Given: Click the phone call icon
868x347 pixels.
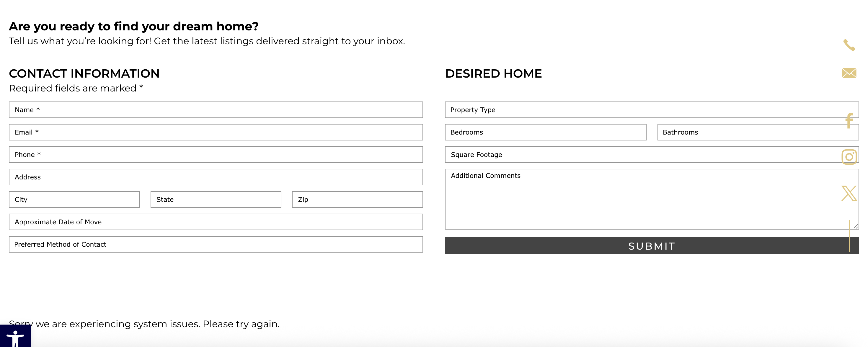Looking at the screenshot, I should tap(849, 45).
